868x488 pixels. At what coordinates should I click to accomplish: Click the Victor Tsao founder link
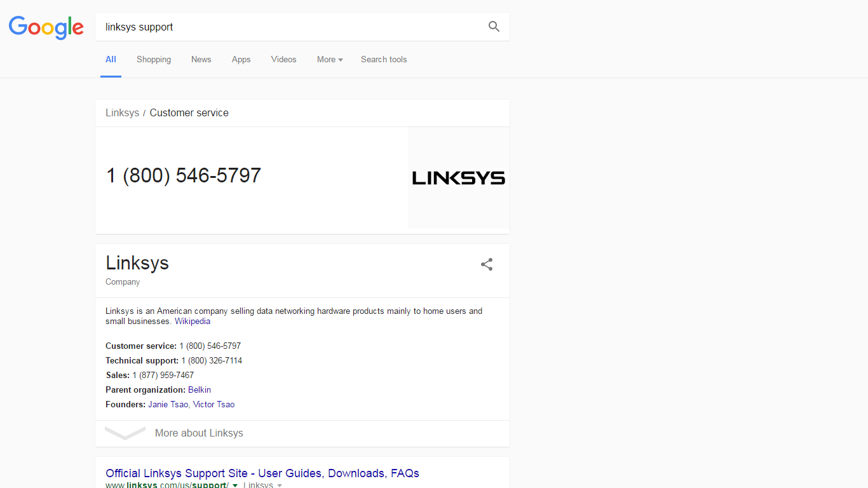point(214,405)
